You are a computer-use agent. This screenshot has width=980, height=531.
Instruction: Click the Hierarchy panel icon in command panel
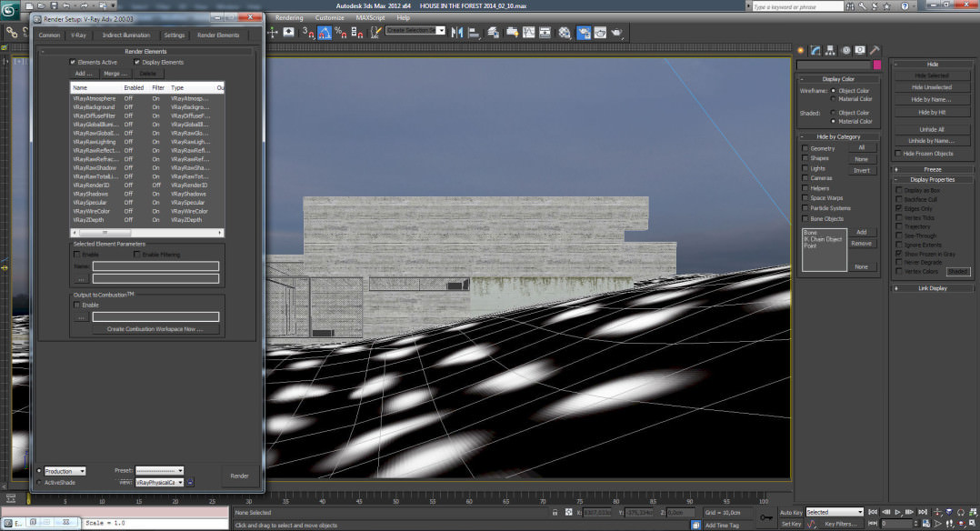(x=830, y=50)
